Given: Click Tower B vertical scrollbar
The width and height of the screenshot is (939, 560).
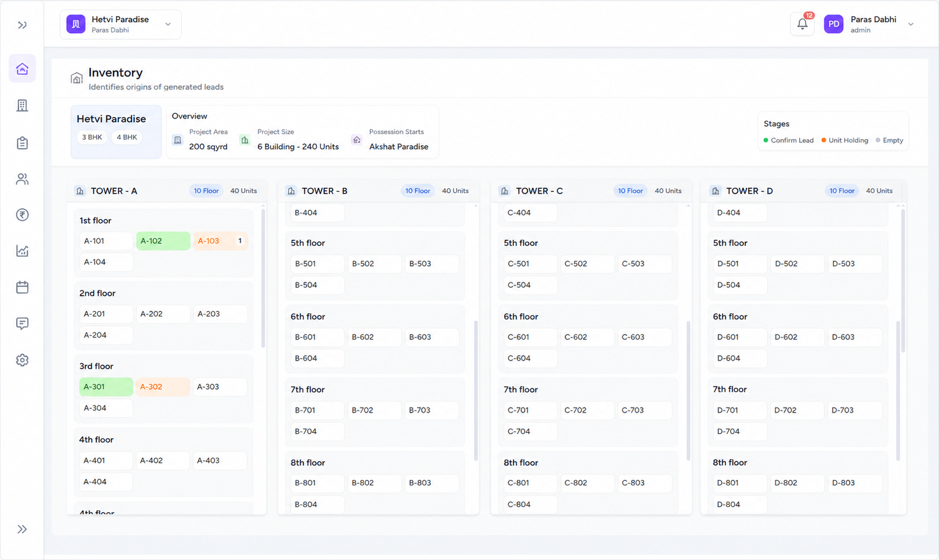Looking at the screenshot, I should click(476, 391).
